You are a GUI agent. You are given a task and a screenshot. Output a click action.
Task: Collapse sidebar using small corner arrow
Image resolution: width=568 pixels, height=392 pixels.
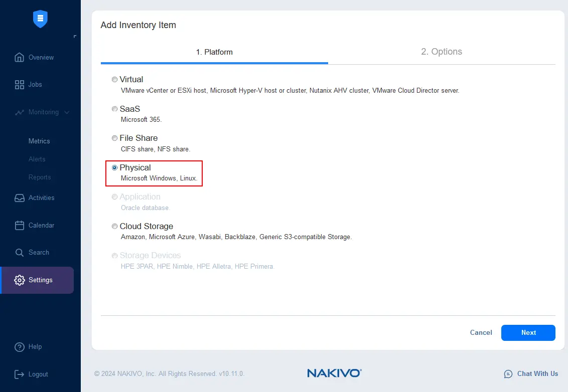pos(75,37)
